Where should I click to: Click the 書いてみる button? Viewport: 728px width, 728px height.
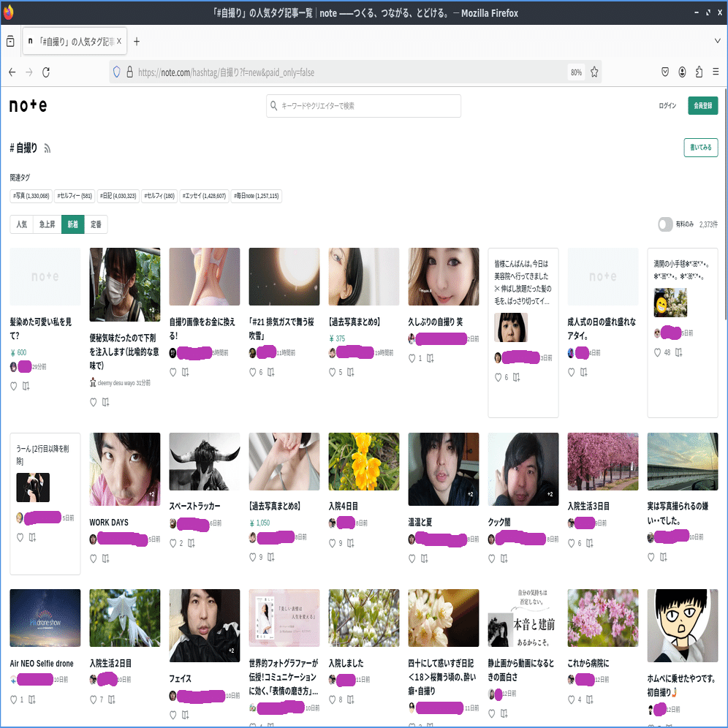pyautogui.click(x=701, y=147)
